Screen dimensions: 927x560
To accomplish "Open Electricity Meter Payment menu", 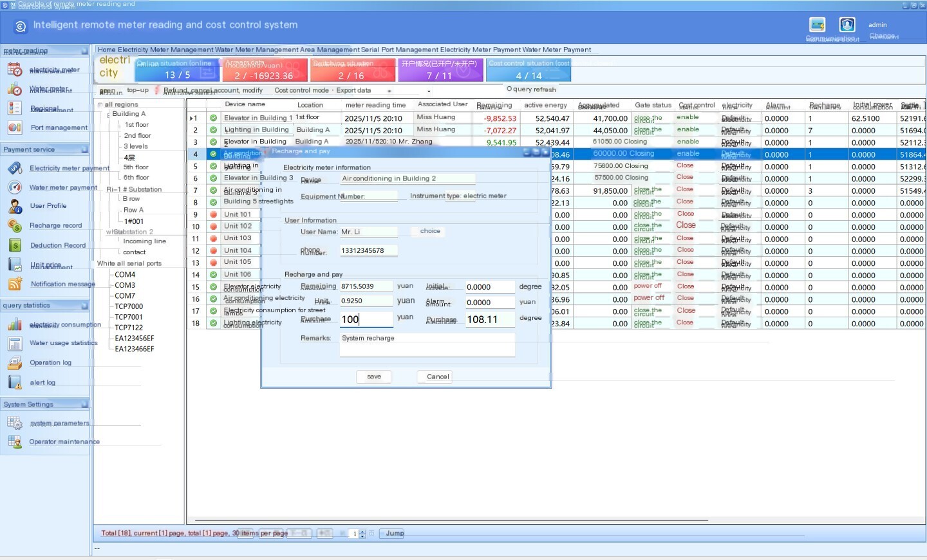I will 480,50.
